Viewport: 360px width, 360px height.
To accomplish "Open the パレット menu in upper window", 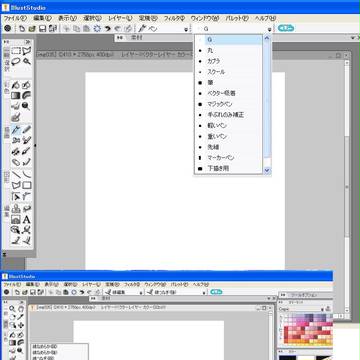I will 237,18.
